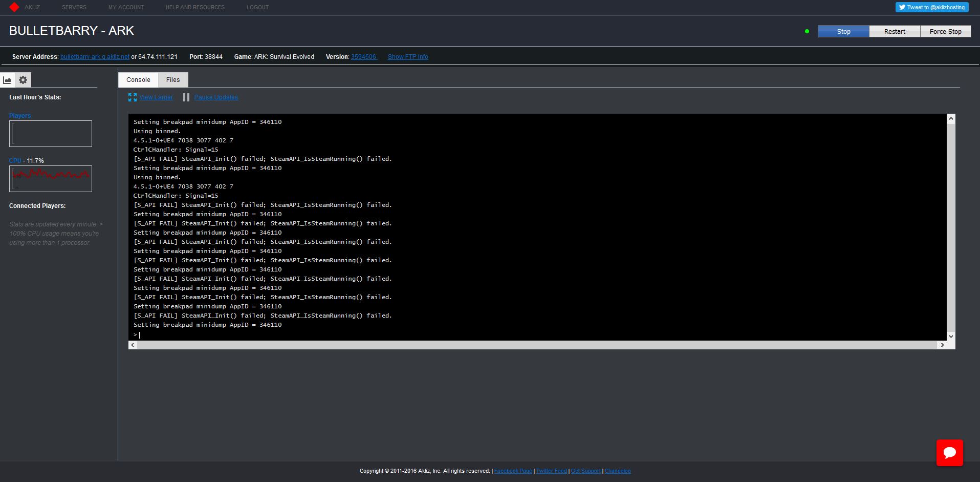Image resolution: width=980 pixels, height=482 pixels.
Task: Click Tweet to @aklizhosting button
Action: pyautogui.click(x=931, y=7)
